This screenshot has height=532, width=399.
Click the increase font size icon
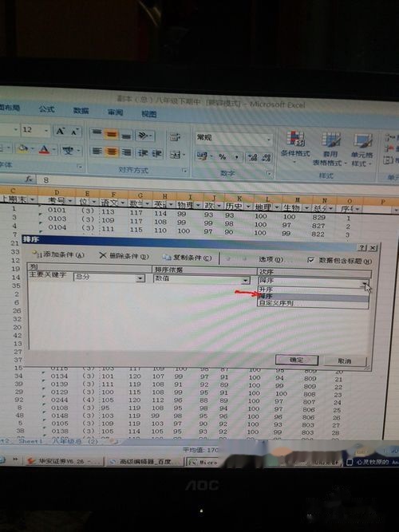pyautogui.click(x=61, y=131)
